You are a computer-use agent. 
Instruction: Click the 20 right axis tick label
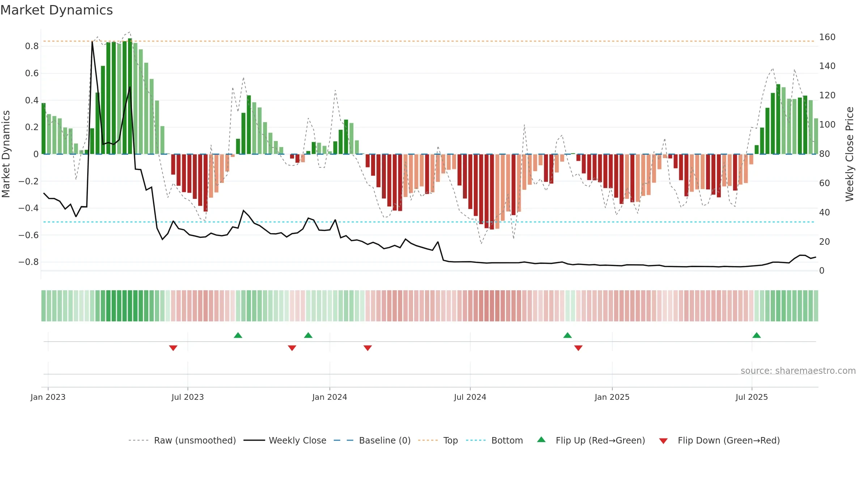tap(825, 241)
